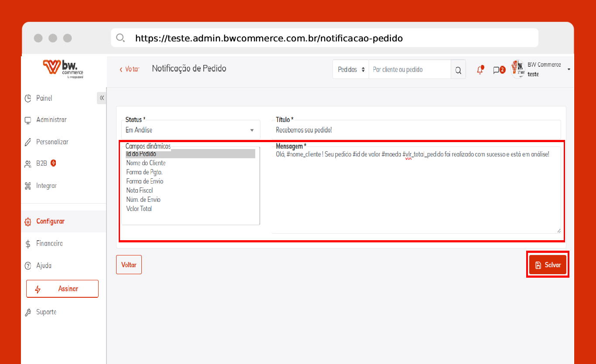Viewport: 596px width, 364px height.
Task: Click the Voltar button below form
Action: 129,265
